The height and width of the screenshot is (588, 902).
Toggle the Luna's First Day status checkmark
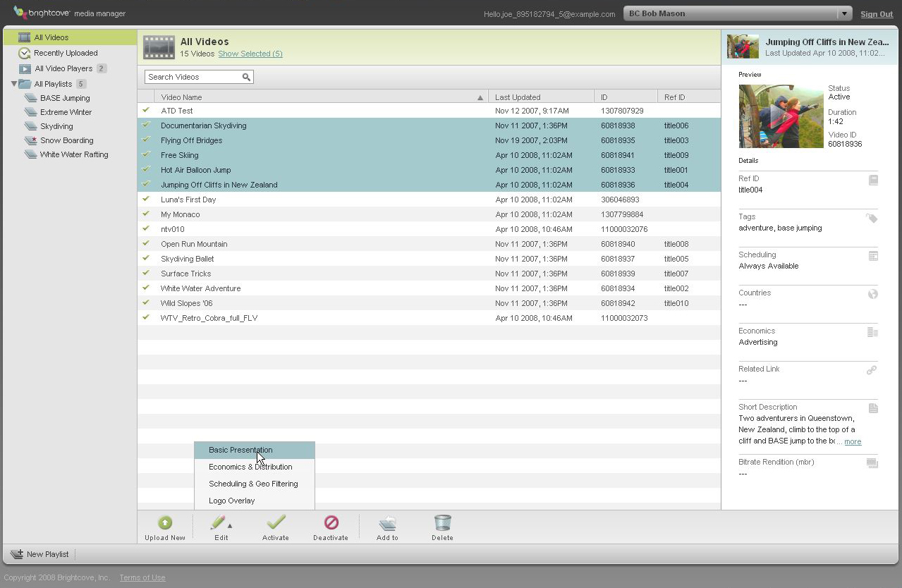(x=147, y=200)
